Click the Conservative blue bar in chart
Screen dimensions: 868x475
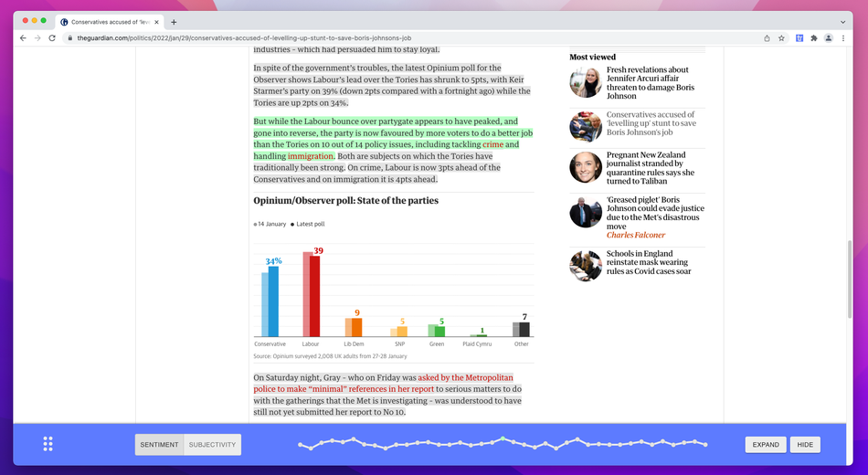pyautogui.click(x=273, y=301)
